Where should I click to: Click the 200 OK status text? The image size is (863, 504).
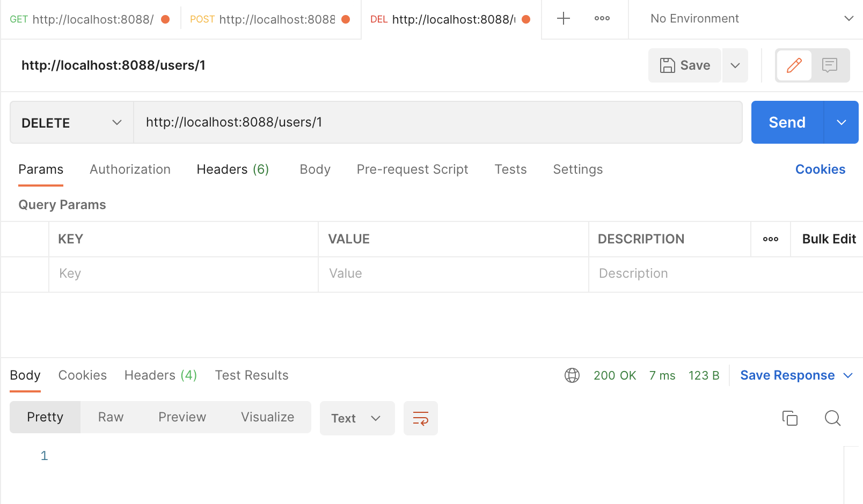point(615,375)
